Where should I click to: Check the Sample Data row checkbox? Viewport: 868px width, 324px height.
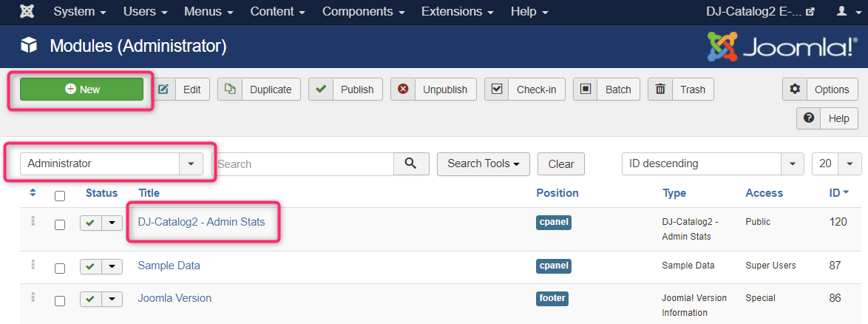tap(60, 268)
